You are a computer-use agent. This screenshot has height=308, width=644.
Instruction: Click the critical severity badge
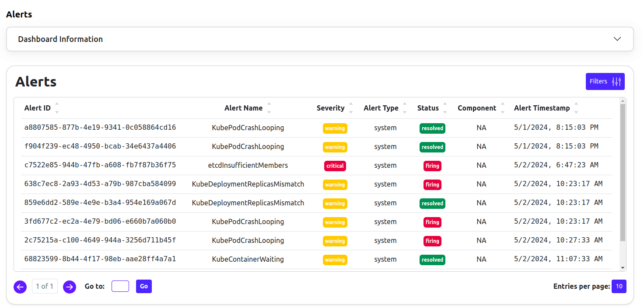point(335,166)
